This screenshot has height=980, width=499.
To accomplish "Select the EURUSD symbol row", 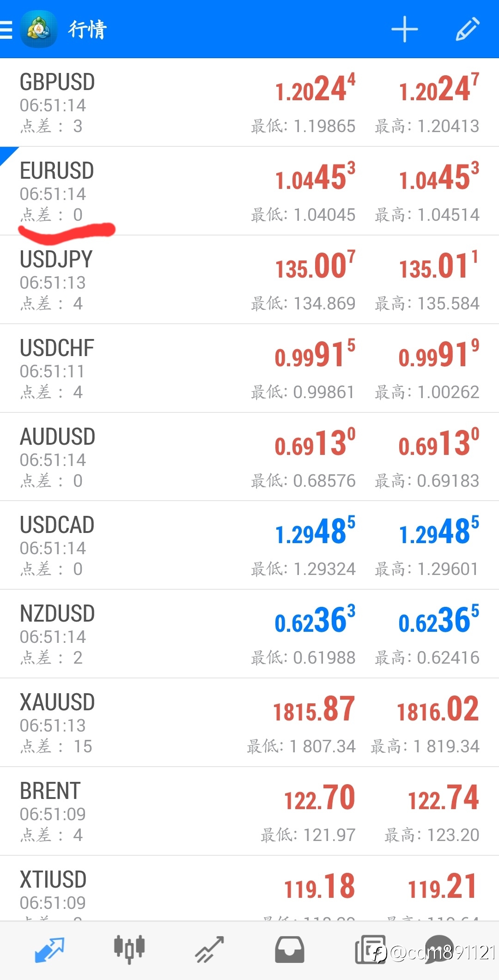I will coord(249,191).
